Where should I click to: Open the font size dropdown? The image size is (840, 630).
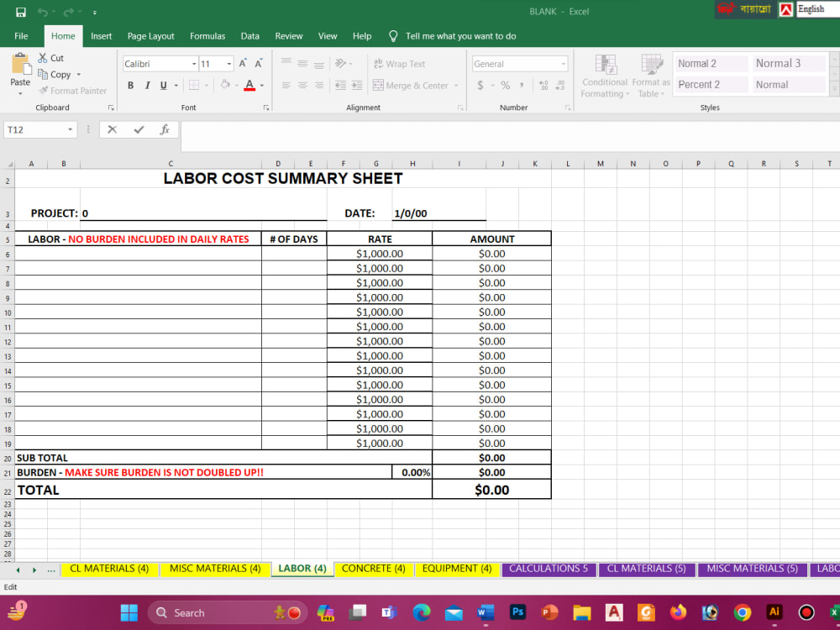click(x=228, y=64)
